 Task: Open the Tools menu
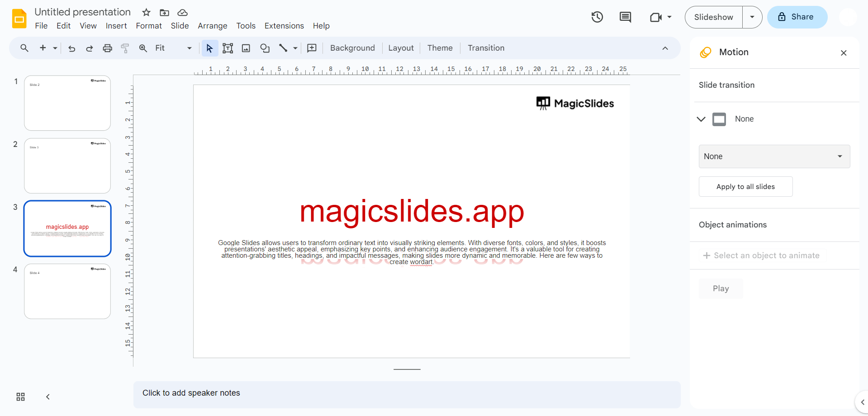[x=246, y=26]
